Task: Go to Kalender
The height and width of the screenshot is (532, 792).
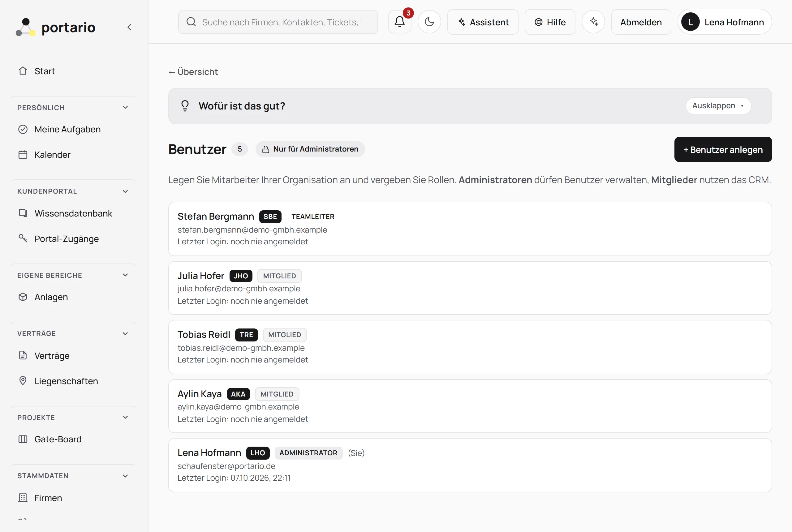Action: [73, 155]
